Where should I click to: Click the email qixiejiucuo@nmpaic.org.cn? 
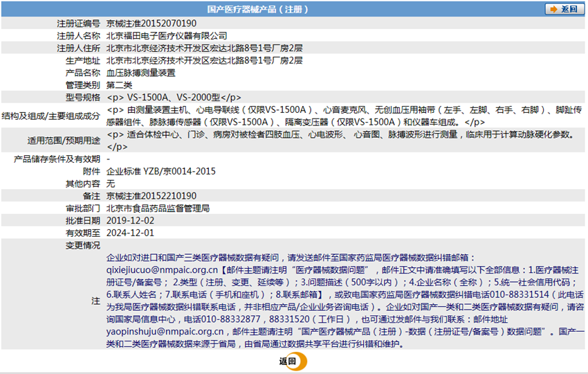click(x=162, y=270)
